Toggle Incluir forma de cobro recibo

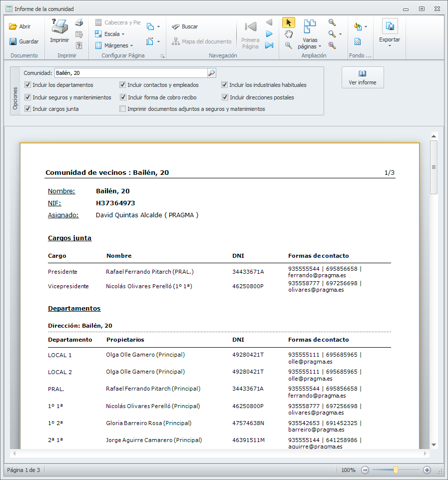[x=123, y=97]
